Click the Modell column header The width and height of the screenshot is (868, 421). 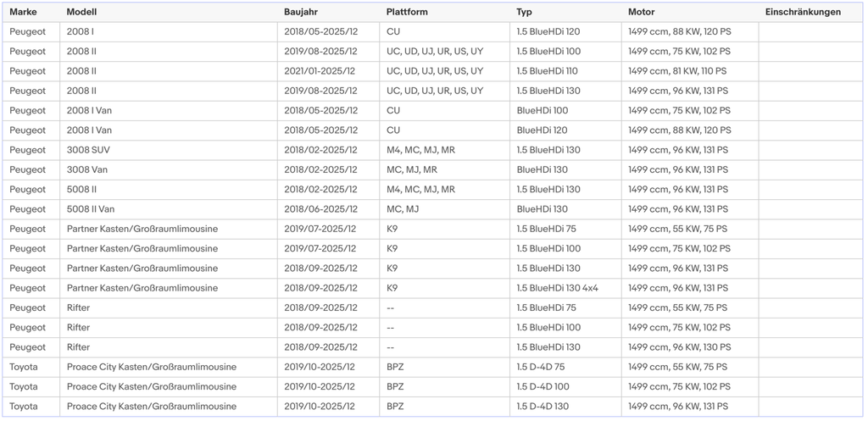[169, 12]
